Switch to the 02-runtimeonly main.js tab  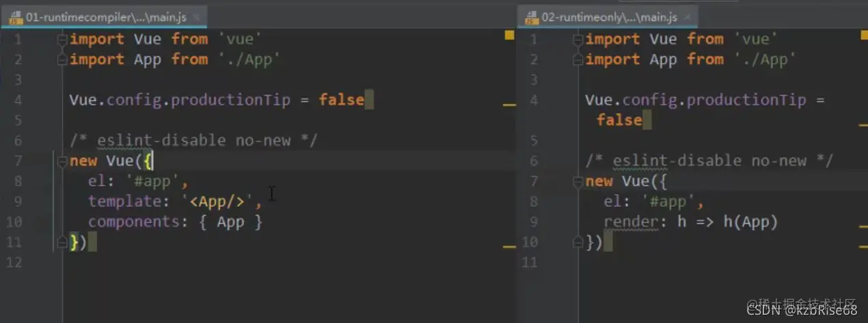click(x=608, y=17)
